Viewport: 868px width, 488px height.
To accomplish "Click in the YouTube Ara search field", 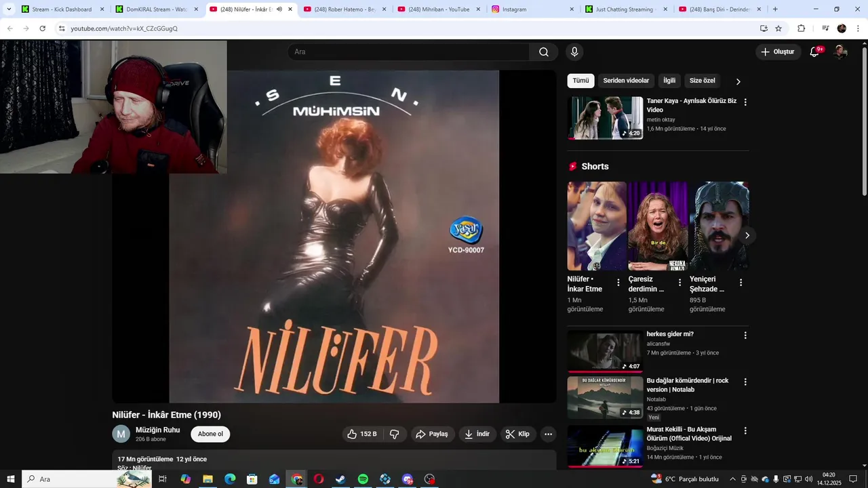I will click(x=409, y=52).
